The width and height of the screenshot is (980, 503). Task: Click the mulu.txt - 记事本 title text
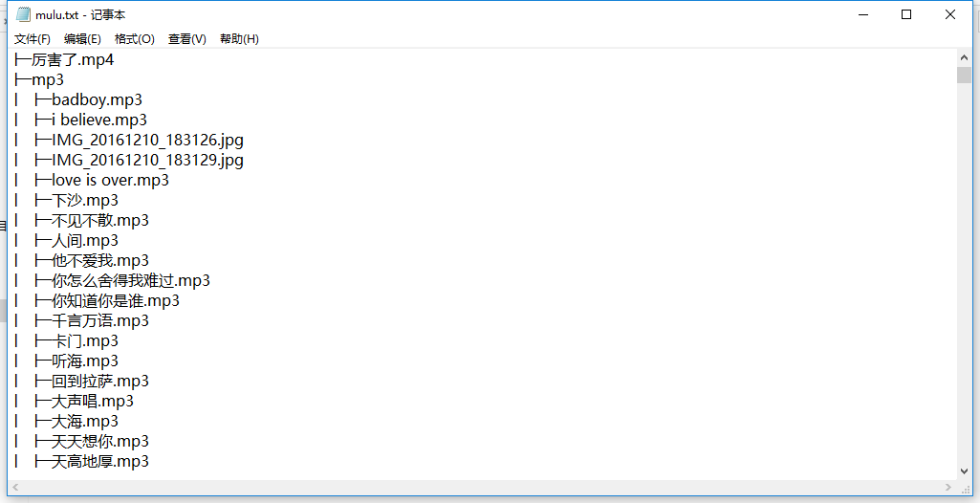(80, 14)
